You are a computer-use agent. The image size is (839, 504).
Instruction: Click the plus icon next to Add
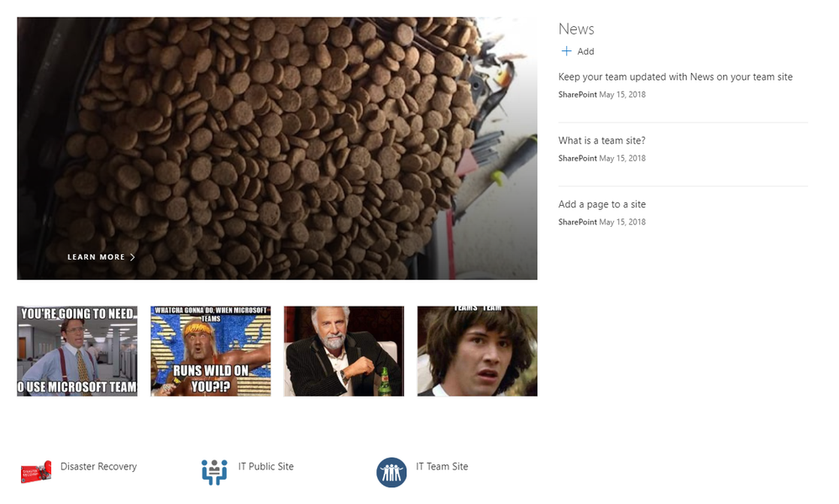pos(566,51)
